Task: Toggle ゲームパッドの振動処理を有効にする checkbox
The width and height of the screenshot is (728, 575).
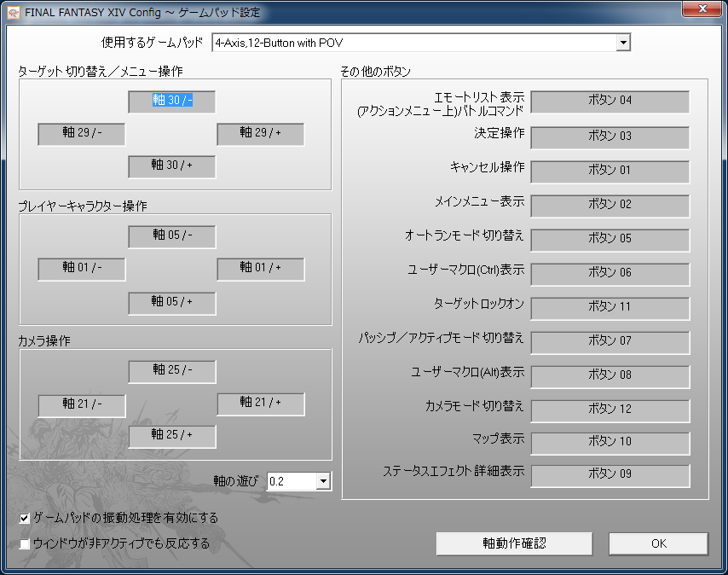Action: [x=25, y=518]
